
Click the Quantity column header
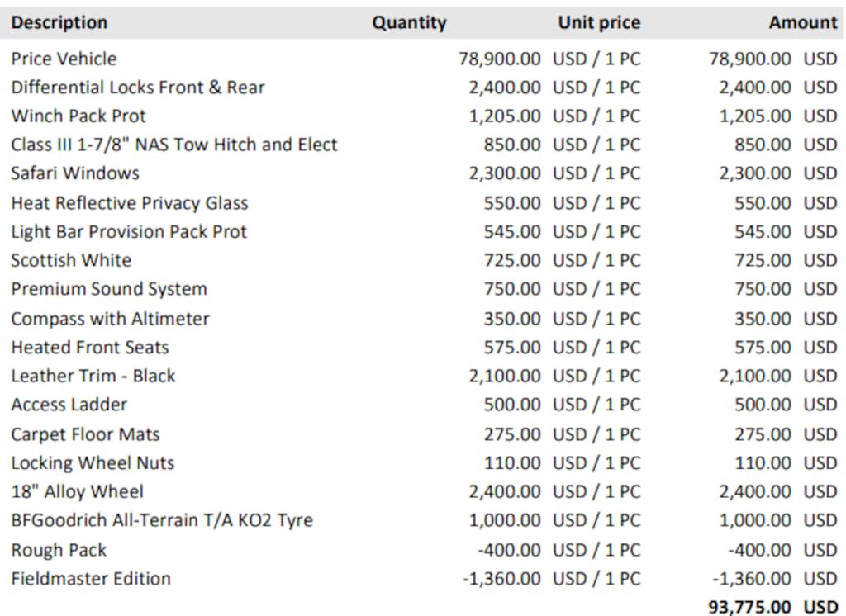point(409,22)
